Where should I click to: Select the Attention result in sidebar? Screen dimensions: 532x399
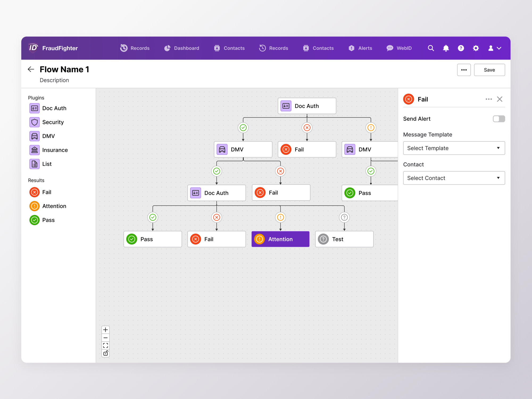(48, 206)
